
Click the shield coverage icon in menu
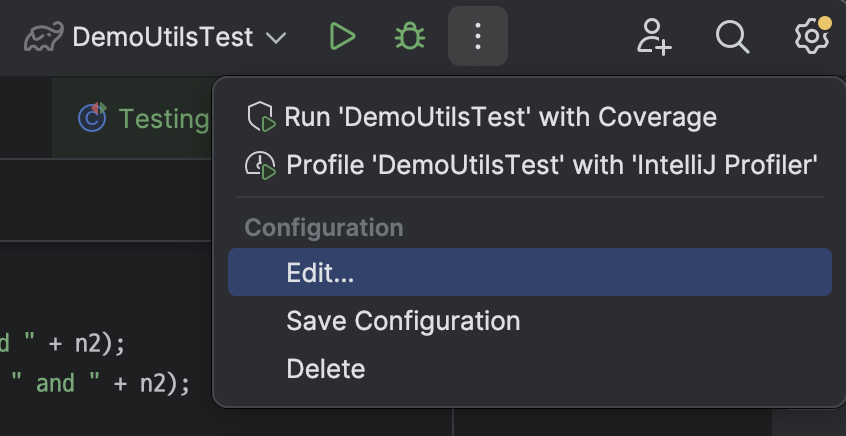pos(260,118)
